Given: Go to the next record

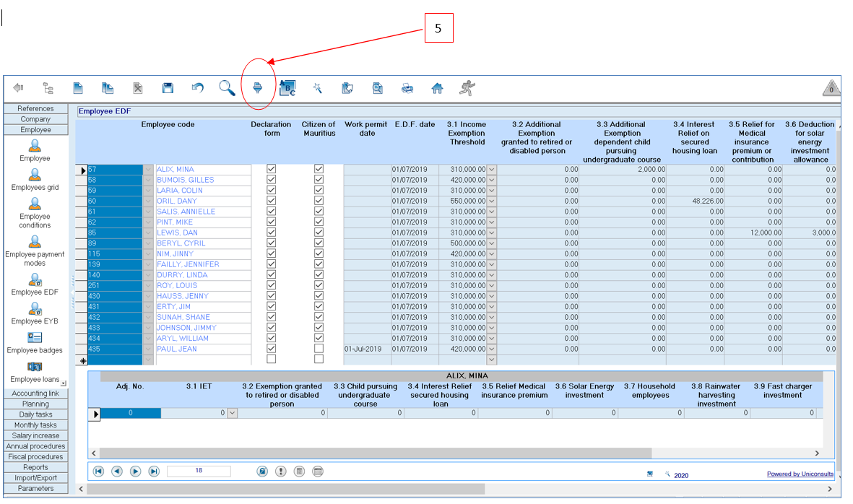Looking at the screenshot, I should click(x=136, y=472).
